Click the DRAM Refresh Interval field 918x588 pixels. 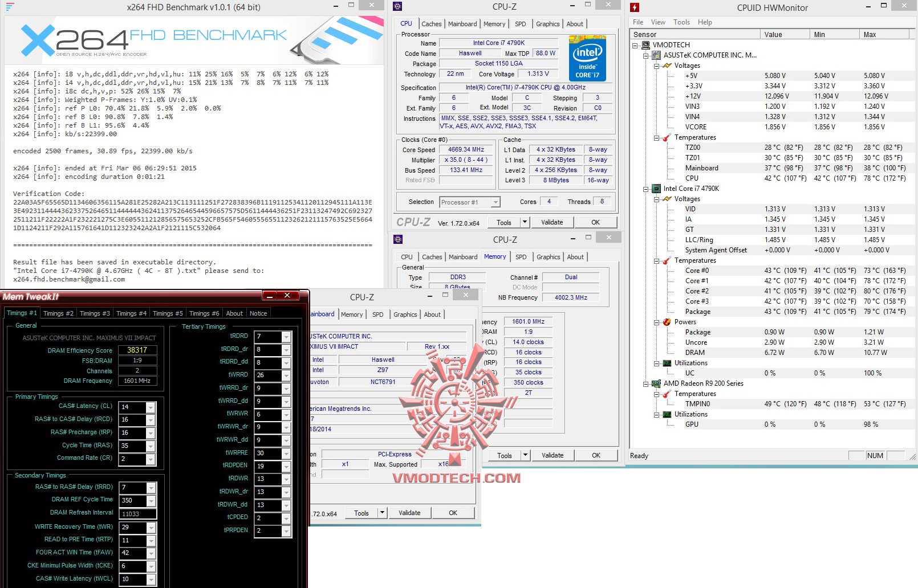[x=137, y=514]
